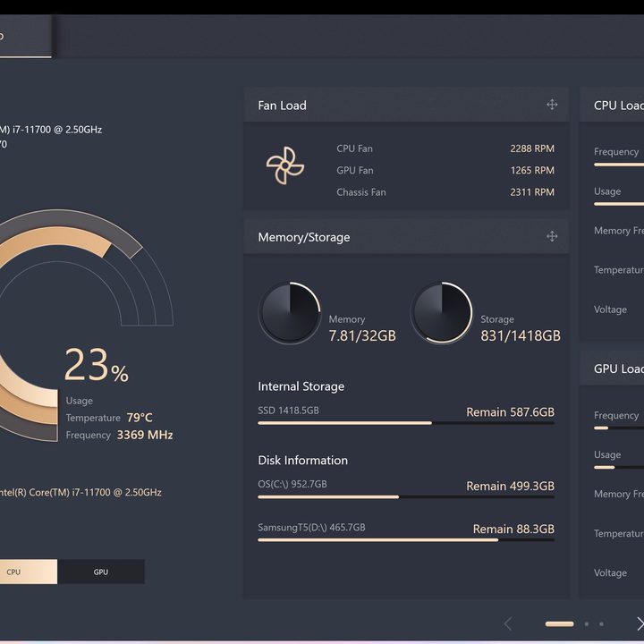Viewport: 644px width, 644px height.
Task: Click GPU Load Usage bar
Action: coord(619,468)
